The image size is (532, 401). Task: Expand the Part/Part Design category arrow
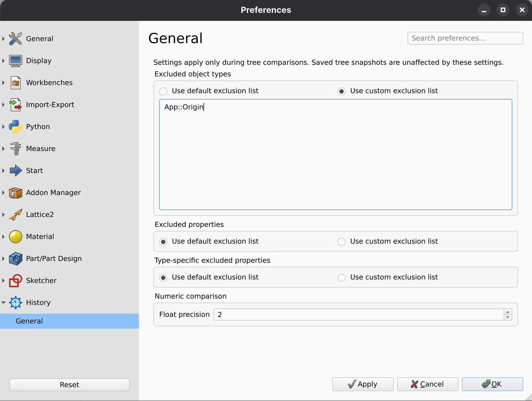tap(3, 258)
